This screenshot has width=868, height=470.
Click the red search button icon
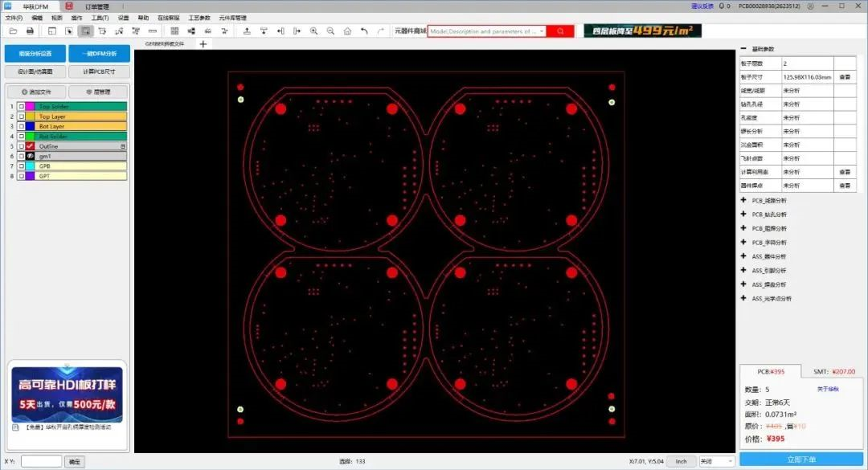click(560, 31)
